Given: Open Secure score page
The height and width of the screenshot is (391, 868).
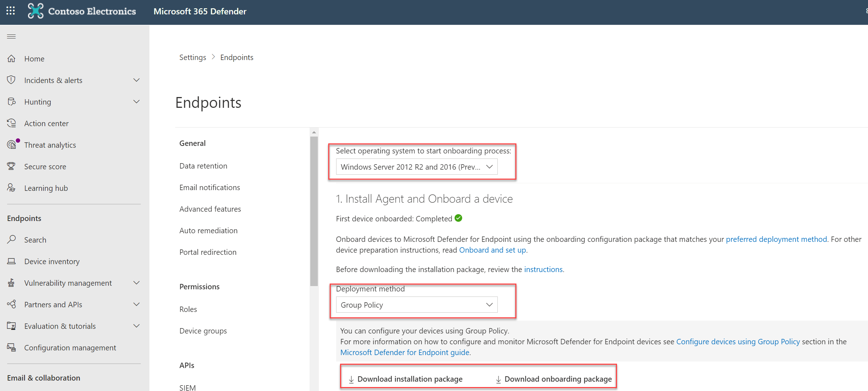Looking at the screenshot, I should tap(45, 166).
